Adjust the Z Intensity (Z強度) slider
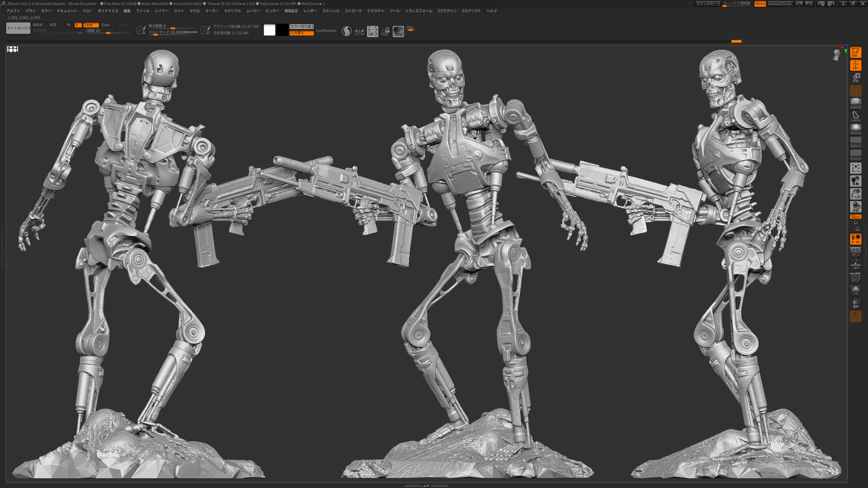This screenshot has width=868, height=488. click(x=108, y=31)
